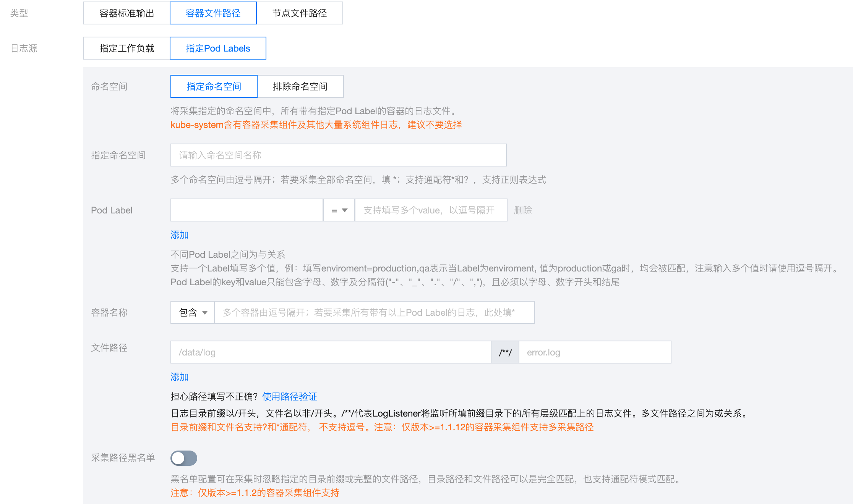Click 添加 under file path row
Screen dimensions: 853x504
(179, 377)
